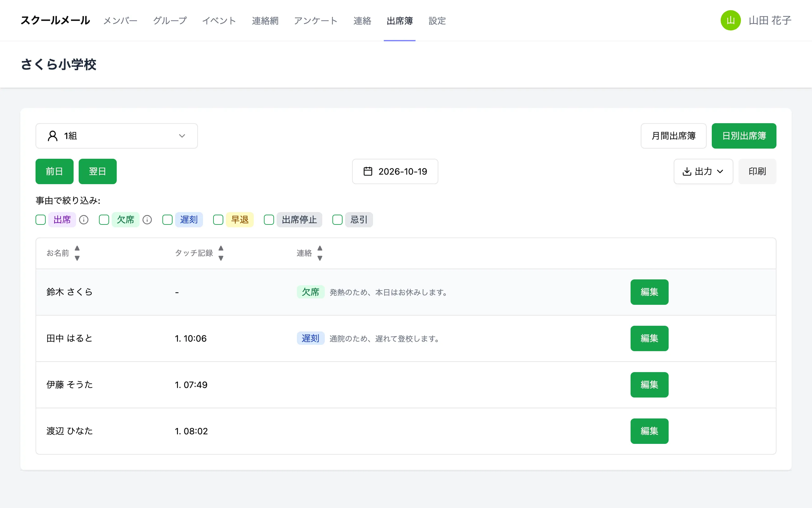Open the 設定 nav tab
This screenshot has width=812, height=508.
click(437, 21)
